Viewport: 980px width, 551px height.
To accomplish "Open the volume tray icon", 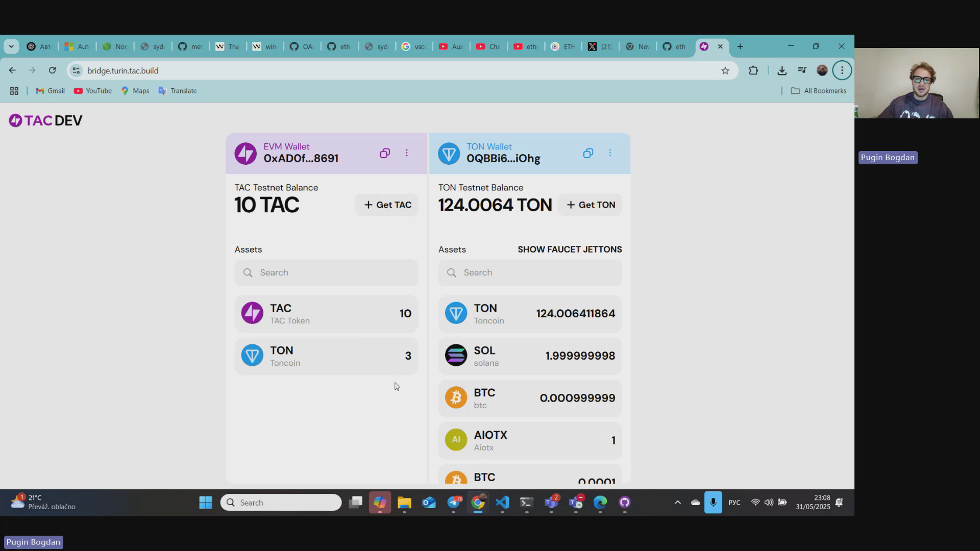I will click(x=769, y=503).
